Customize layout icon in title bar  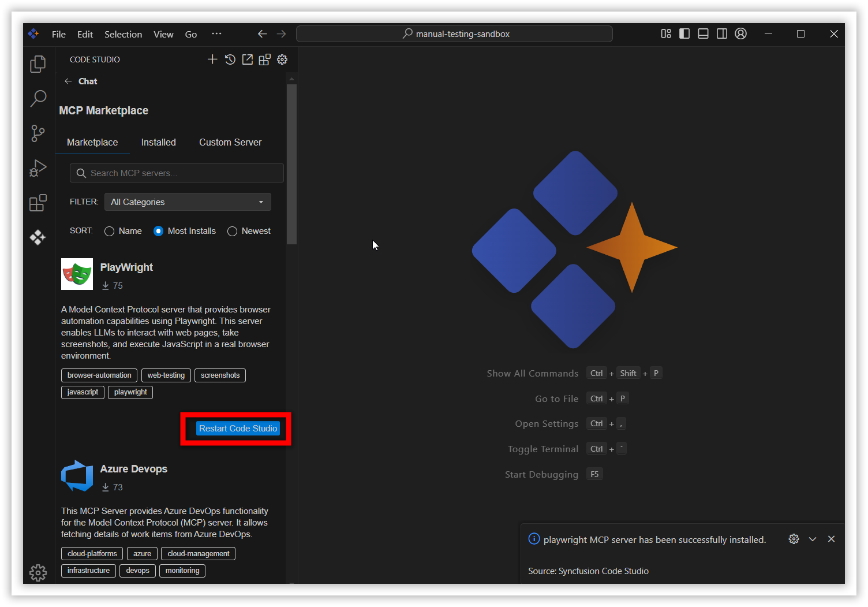[666, 34]
